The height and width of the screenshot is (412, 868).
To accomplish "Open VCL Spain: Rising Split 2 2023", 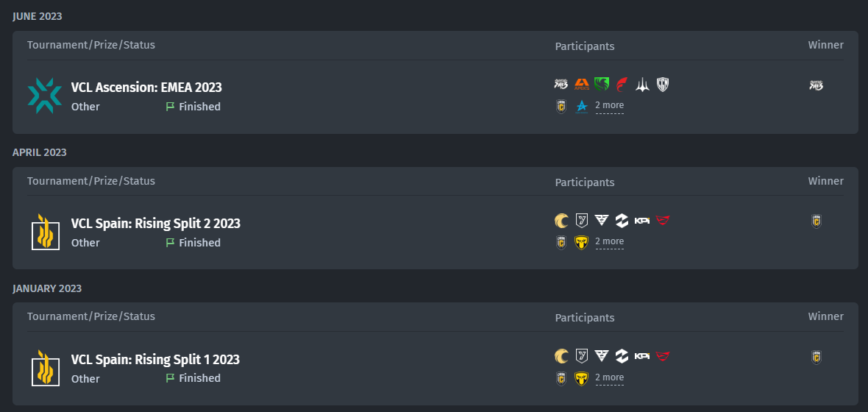I will coord(156,224).
